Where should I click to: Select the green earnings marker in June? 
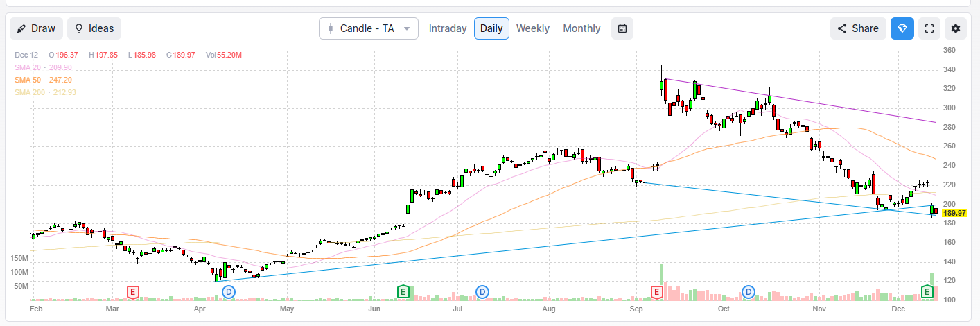pos(403,291)
